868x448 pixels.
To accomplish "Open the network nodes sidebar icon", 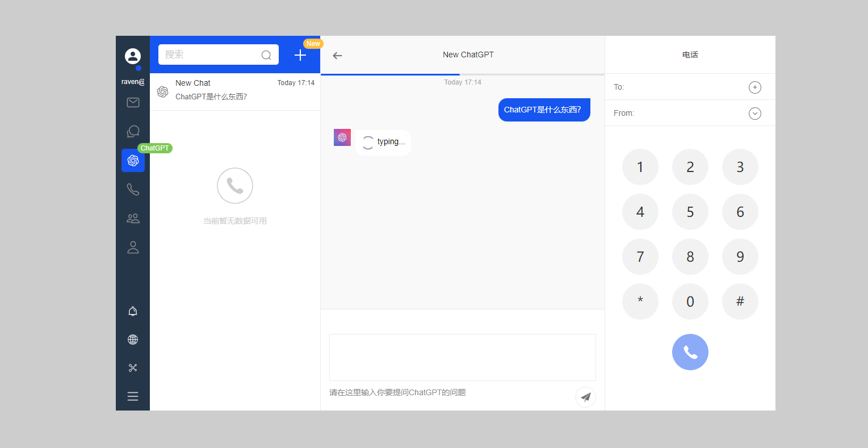I will tap(133, 368).
